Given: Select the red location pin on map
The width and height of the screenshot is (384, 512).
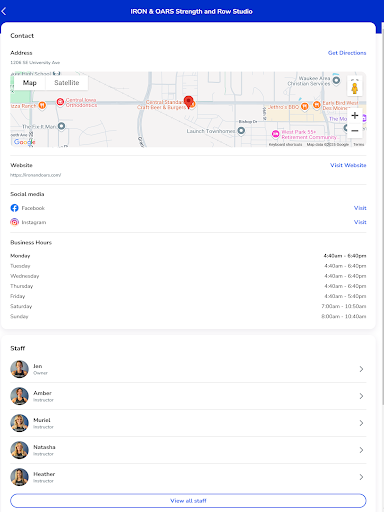Looking at the screenshot, I should [189, 102].
